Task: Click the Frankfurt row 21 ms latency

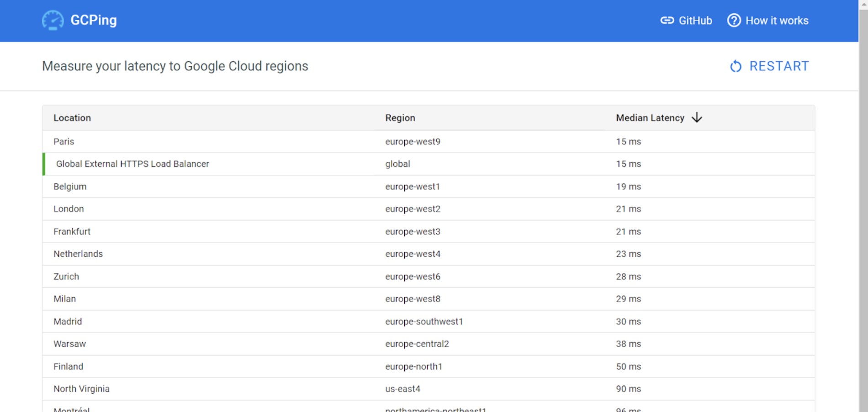Action: pos(629,231)
